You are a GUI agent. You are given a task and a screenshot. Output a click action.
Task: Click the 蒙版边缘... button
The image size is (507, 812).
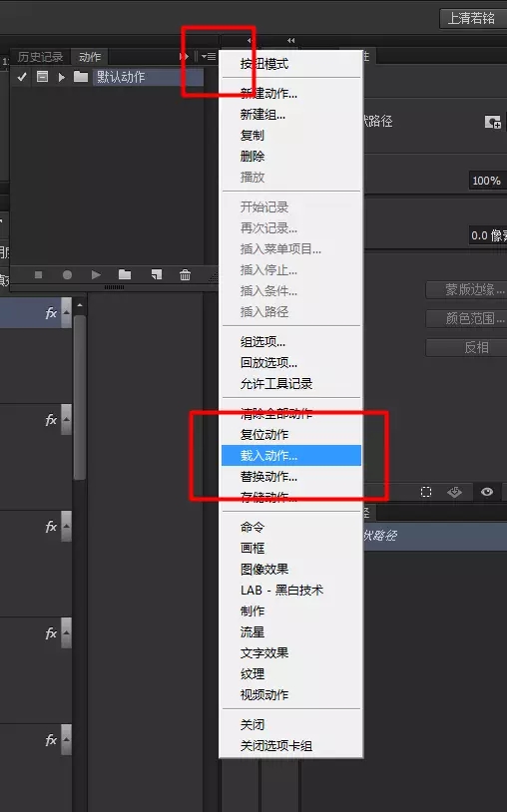click(x=468, y=289)
